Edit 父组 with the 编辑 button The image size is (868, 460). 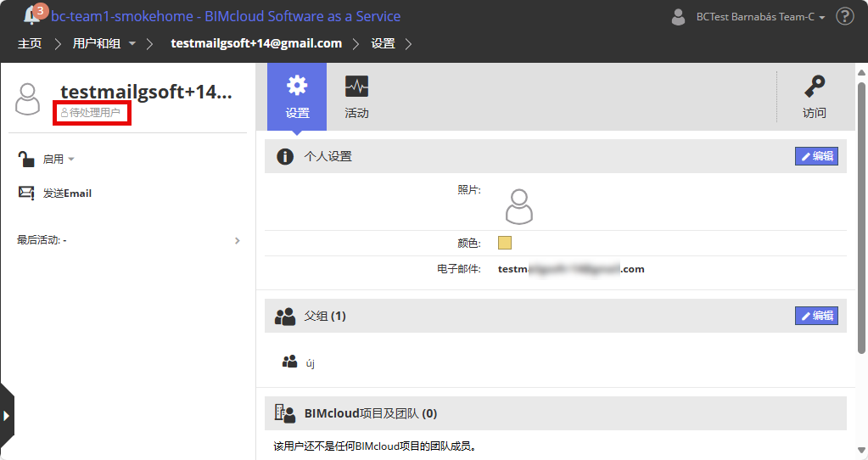tap(816, 316)
